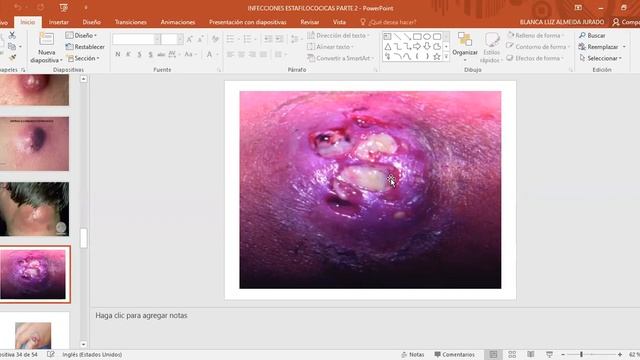Open the font name combo box
This screenshot has height=360, width=640.
[x=136, y=39]
